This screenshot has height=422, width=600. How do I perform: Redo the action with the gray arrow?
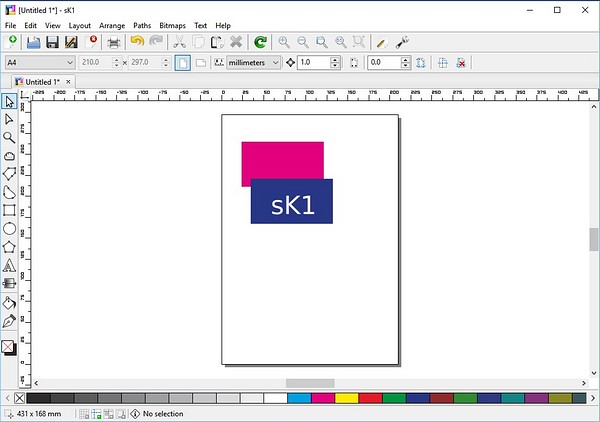(x=156, y=41)
